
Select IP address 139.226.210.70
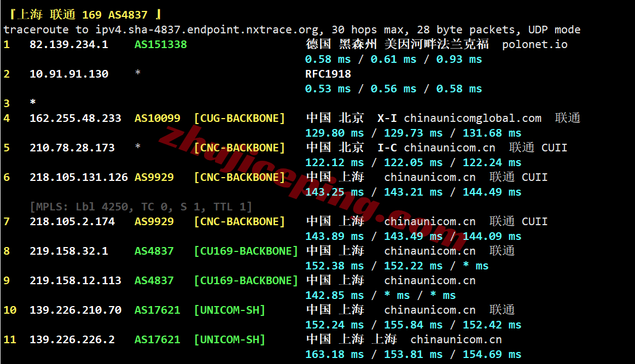coord(75,310)
